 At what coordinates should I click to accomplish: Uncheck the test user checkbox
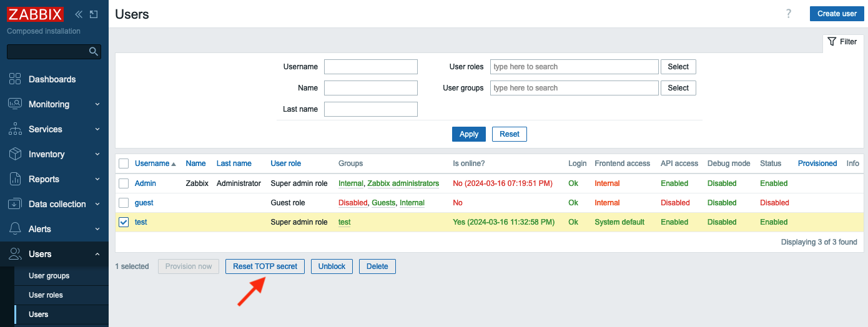tap(124, 222)
